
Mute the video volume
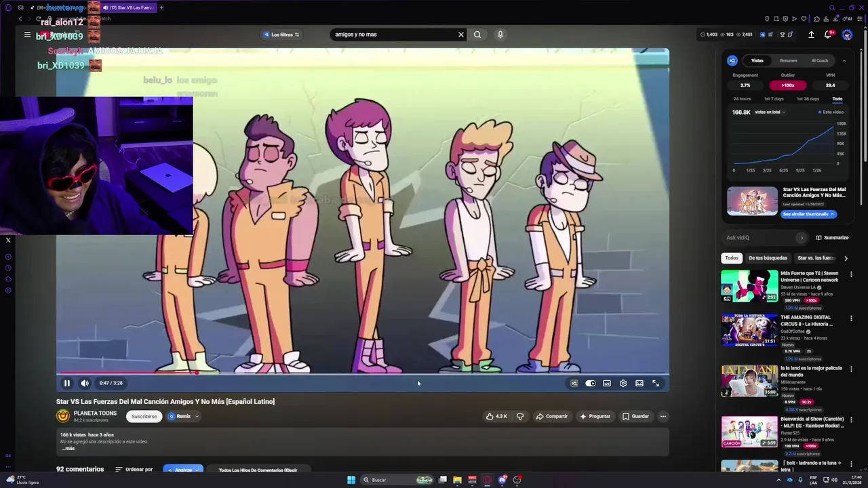[x=85, y=383]
